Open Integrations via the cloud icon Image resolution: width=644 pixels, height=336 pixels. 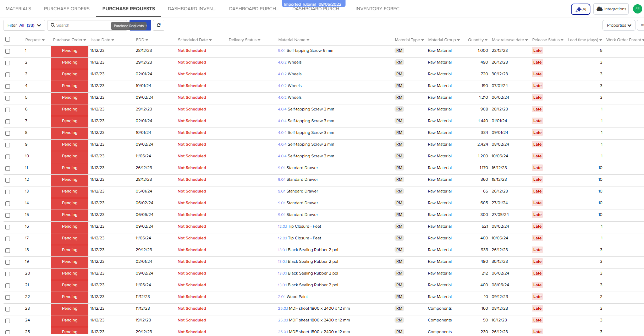click(611, 9)
